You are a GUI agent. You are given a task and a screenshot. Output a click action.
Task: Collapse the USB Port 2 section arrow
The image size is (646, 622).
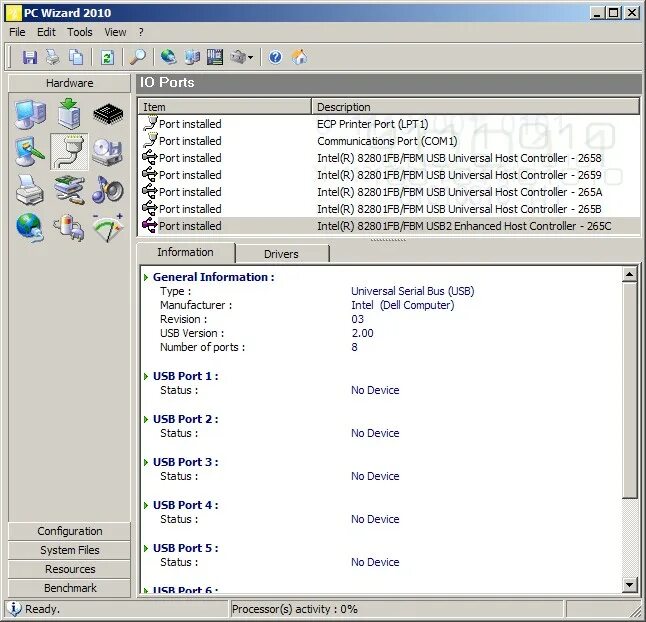146,419
